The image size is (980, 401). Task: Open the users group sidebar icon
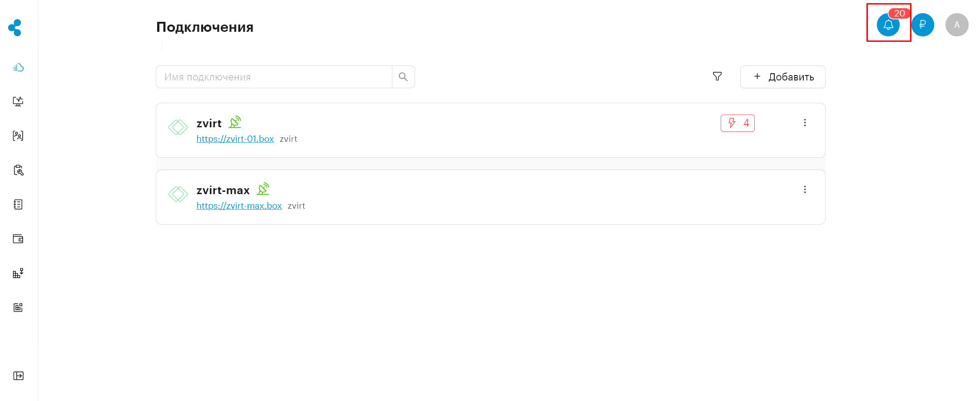click(18, 135)
